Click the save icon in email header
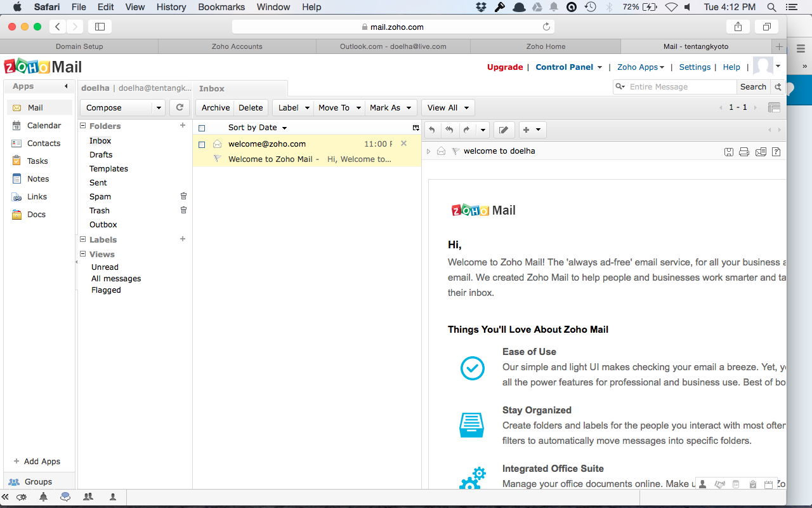Viewport: 812px width, 508px height. tap(729, 152)
